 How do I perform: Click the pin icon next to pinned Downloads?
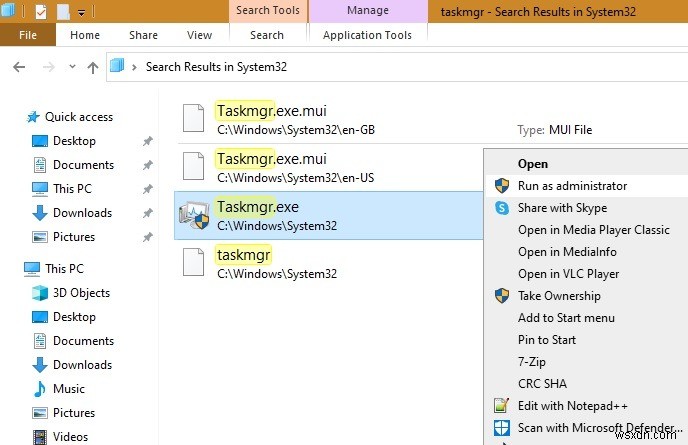coord(147,213)
